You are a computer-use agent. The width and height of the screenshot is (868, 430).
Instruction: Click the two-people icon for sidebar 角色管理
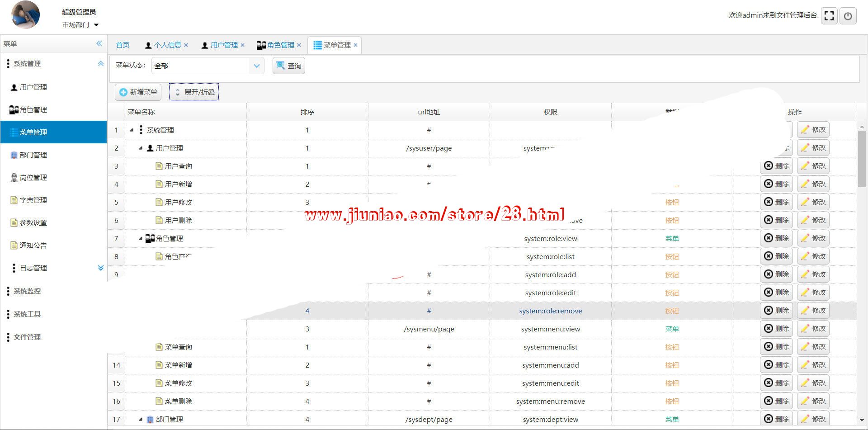tap(14, 110)
